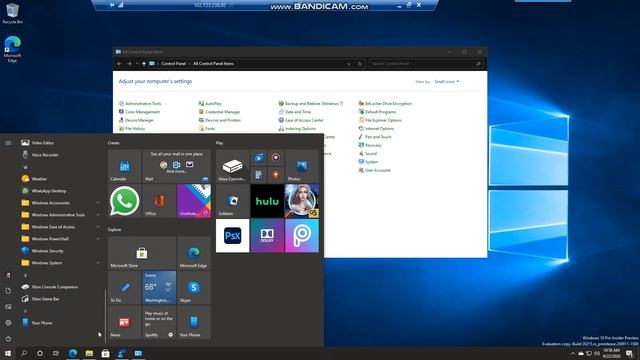Open the Weather tile showing Washington
The height and width of the screenshot is (360, 640).
point(159,287)
